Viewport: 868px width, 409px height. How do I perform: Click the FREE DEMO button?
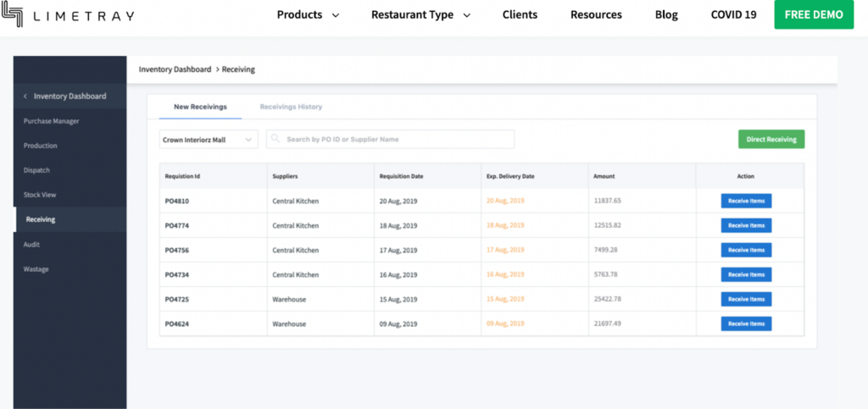[814, 15]
